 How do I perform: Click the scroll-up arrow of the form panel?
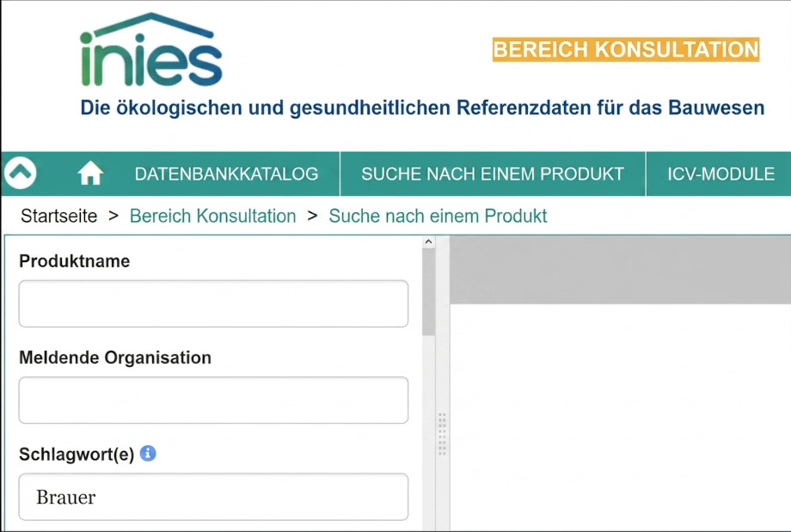click(x=428, y=243)
